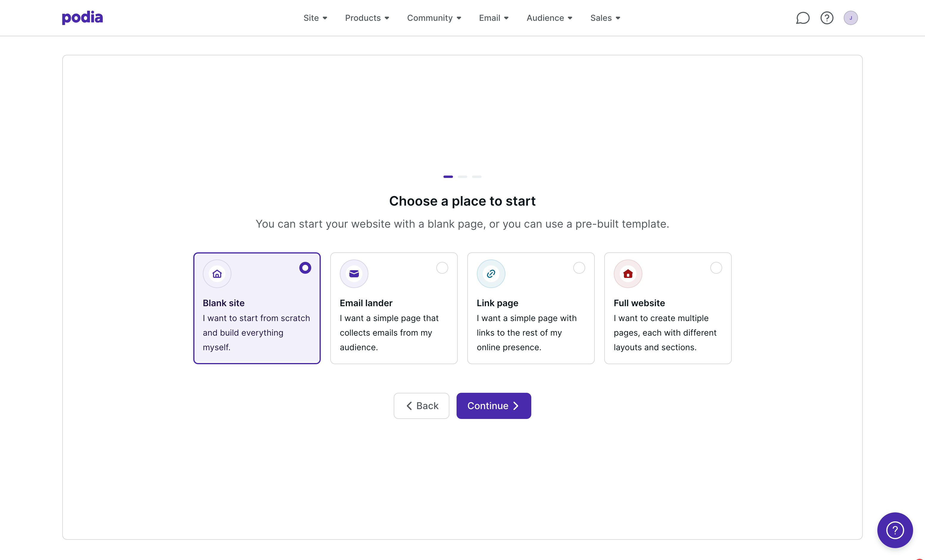Go back with the Back button
The image size is (925, 560).
421,406
